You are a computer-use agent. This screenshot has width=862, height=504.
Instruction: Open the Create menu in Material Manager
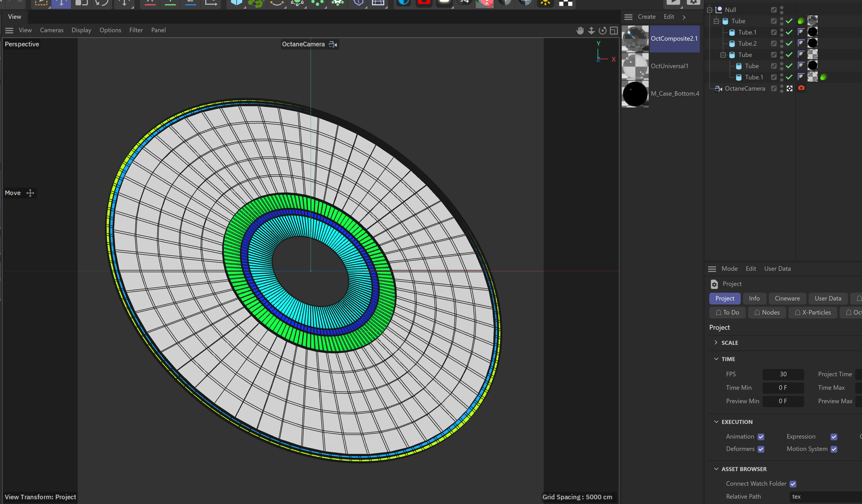tap(646, 17)
